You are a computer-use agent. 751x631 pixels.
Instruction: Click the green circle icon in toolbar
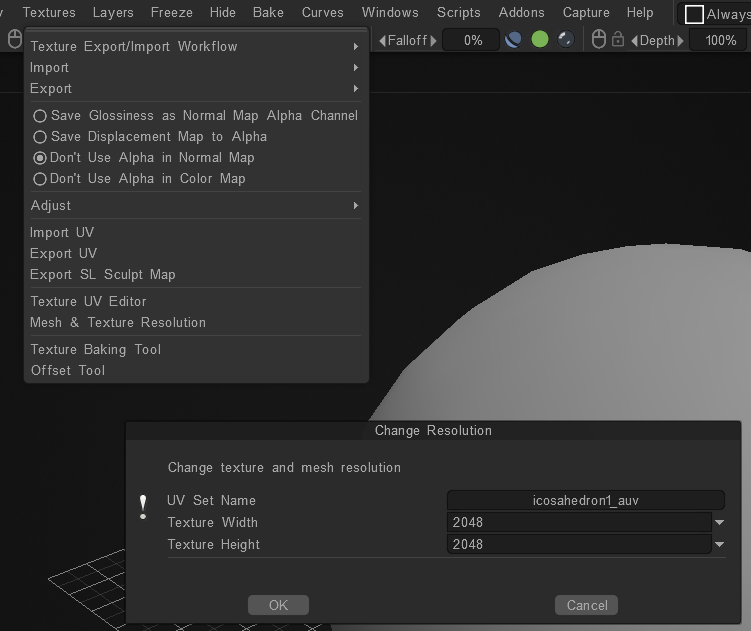click(x=540, y=40)
